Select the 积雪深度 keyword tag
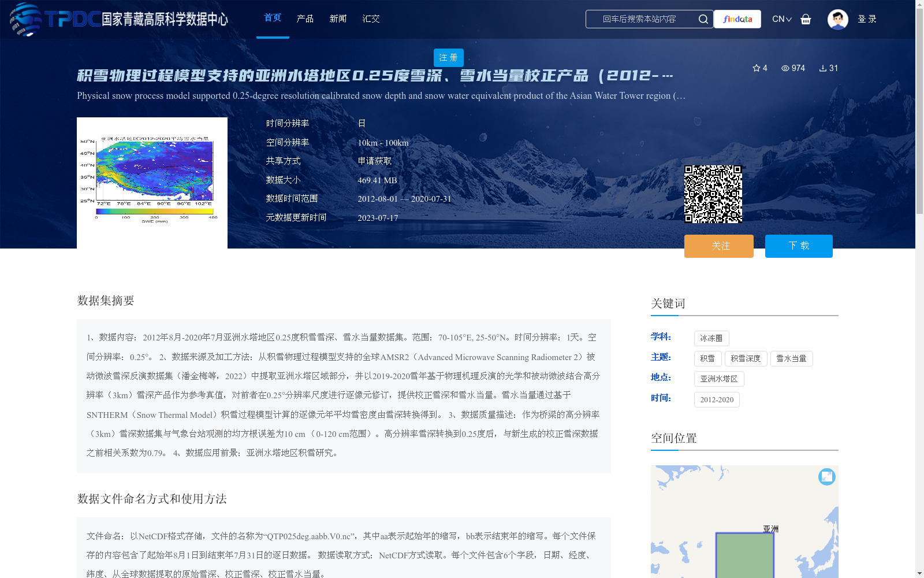924x578 pixels. pyautogui.click(x=746, y=358)
